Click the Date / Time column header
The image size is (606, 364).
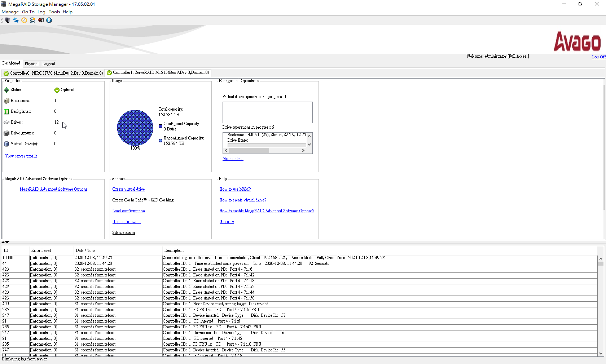click(85, 250)
